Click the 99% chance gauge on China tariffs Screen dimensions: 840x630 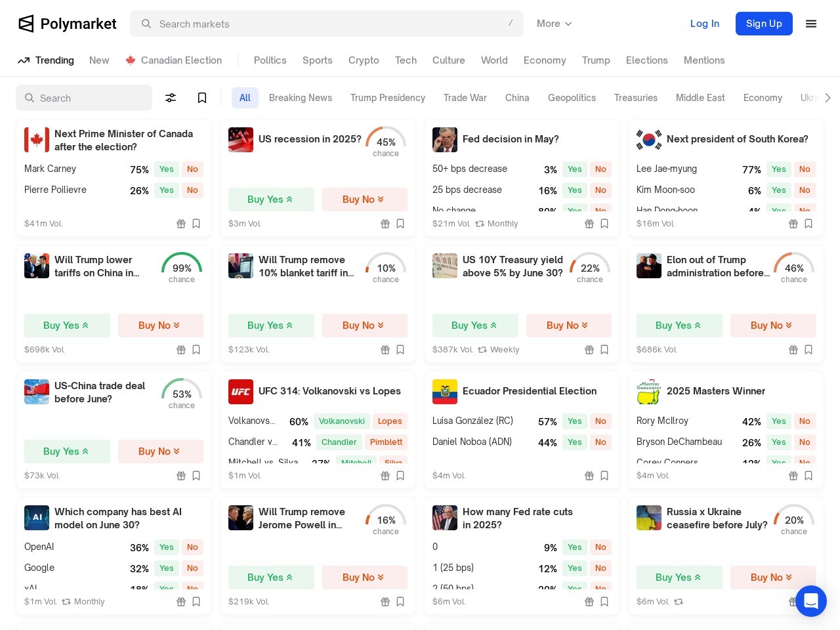(x=182, y=268)
